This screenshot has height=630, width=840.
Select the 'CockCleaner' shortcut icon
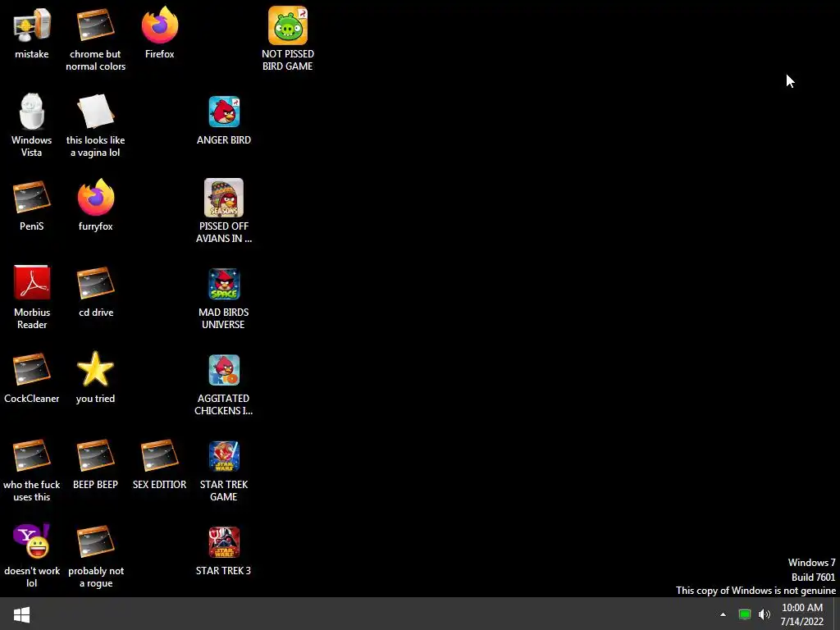tap(32, 369)
